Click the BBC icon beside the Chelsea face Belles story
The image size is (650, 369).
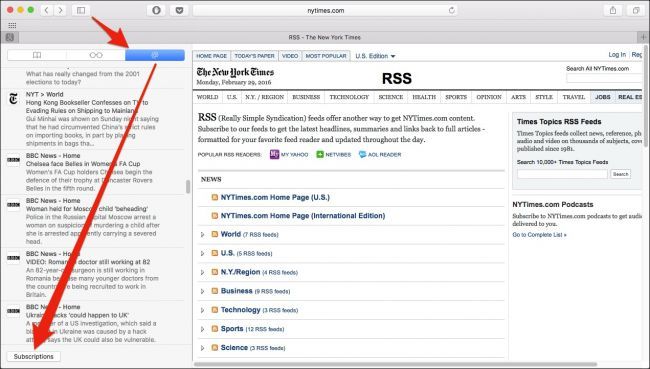(x=13, y=160)
